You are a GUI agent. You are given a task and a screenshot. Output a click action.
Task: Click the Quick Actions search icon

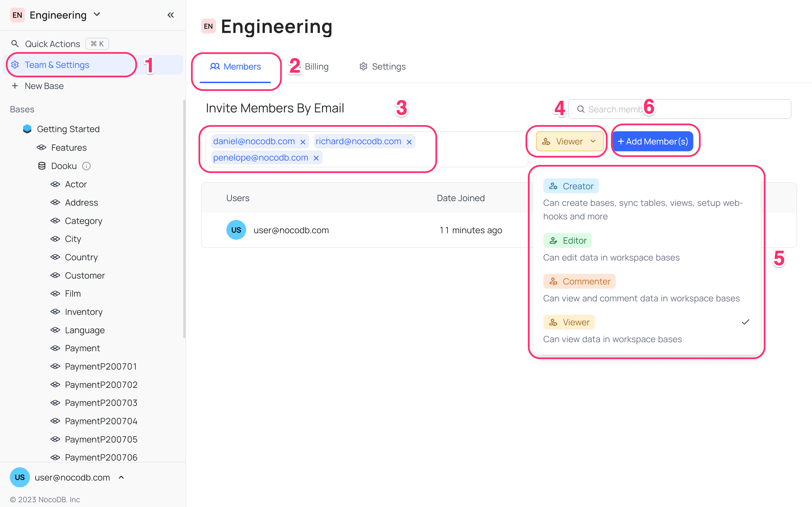tap(15, 44)
